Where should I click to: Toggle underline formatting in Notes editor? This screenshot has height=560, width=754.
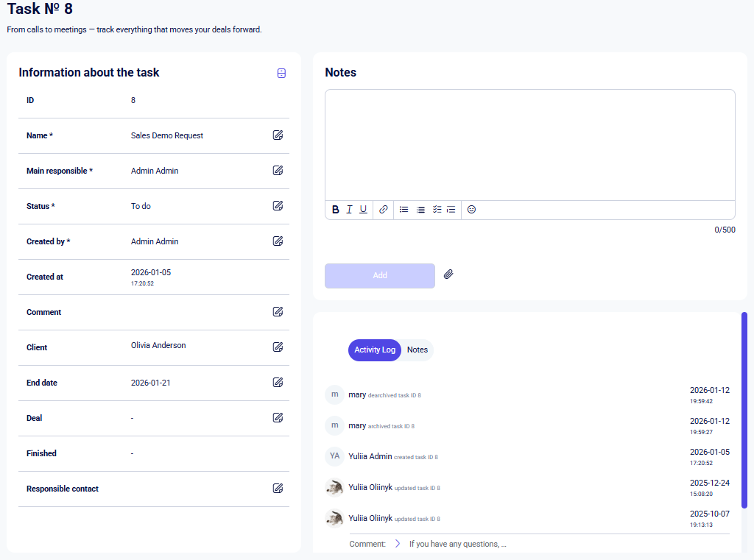pyautogui.click(x=363, y=210)
